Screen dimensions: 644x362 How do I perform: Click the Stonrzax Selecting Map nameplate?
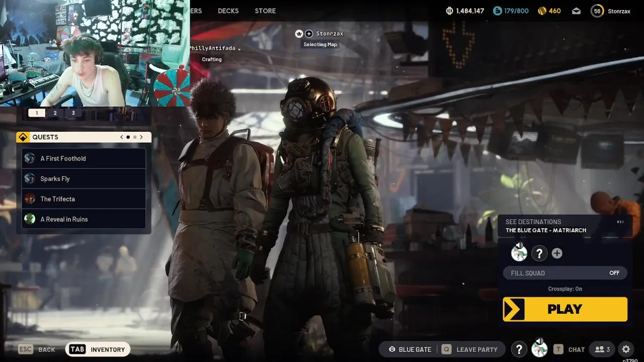(320, 39)
